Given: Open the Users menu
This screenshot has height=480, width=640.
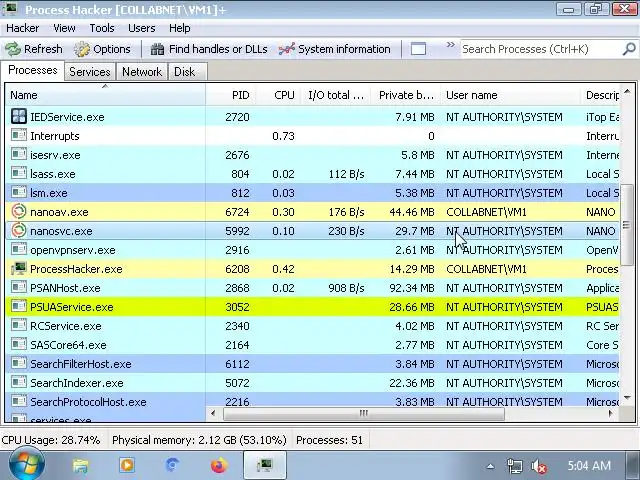Looking at the screenshot, I should [142, 28].
